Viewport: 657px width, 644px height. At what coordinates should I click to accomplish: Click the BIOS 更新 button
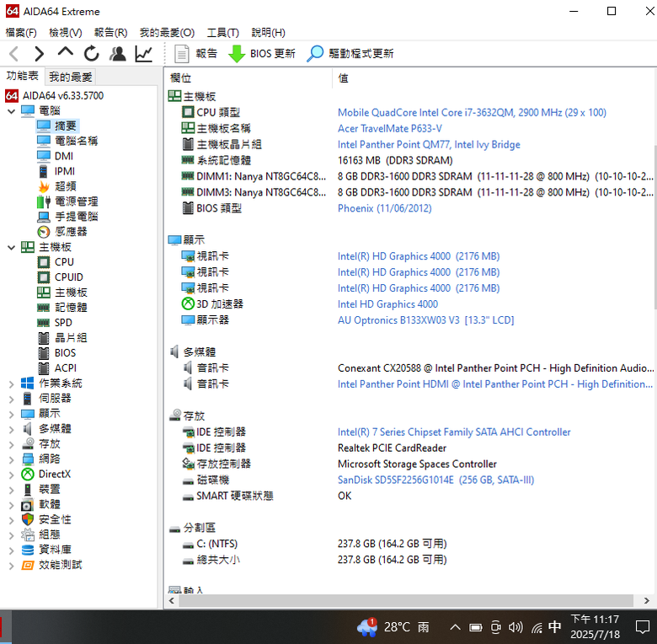click(262, 54)
